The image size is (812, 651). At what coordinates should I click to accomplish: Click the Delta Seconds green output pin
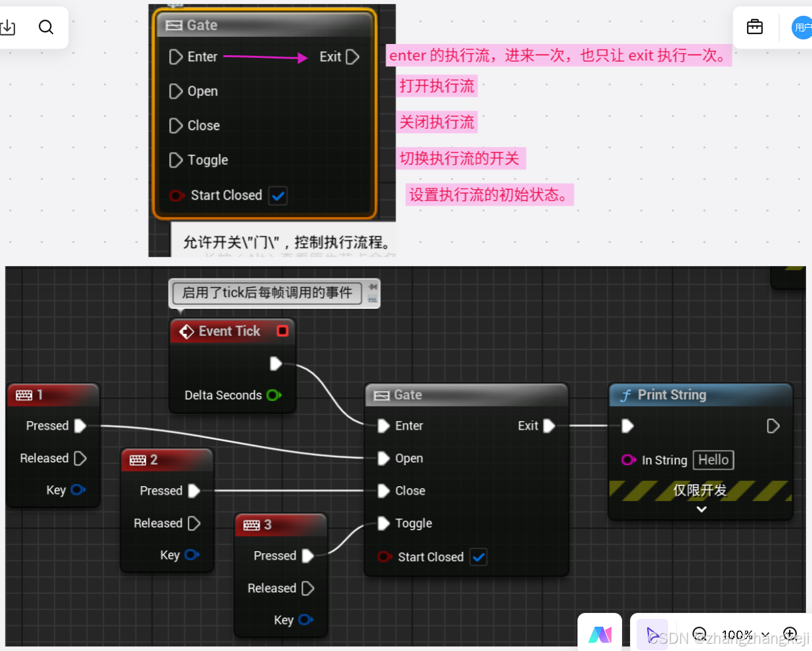click(274, 395)
